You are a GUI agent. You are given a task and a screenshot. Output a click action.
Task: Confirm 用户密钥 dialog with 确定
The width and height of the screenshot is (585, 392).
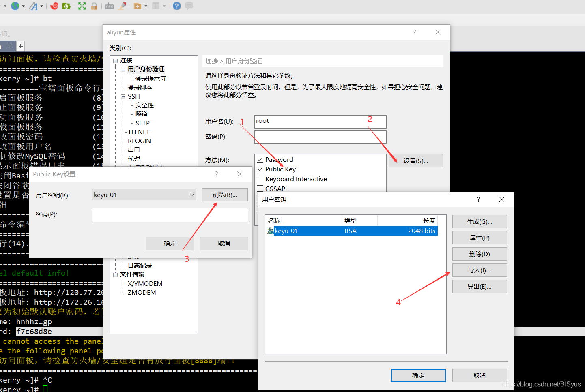[x=418, y=375]
